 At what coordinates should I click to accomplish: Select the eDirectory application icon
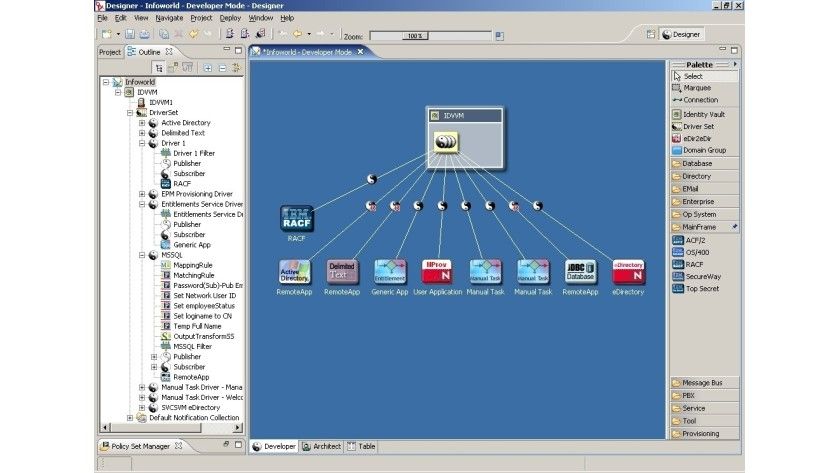tap(628, 272)
